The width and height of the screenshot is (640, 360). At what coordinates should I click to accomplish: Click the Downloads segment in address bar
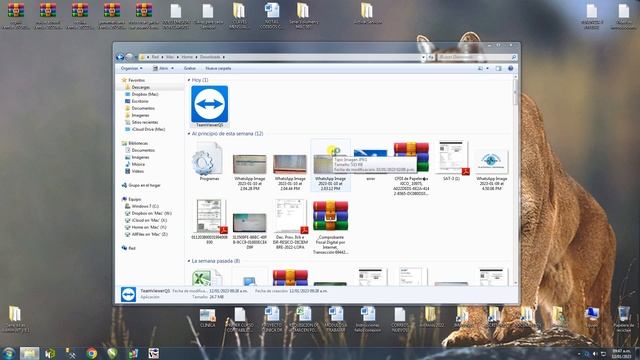210,57
